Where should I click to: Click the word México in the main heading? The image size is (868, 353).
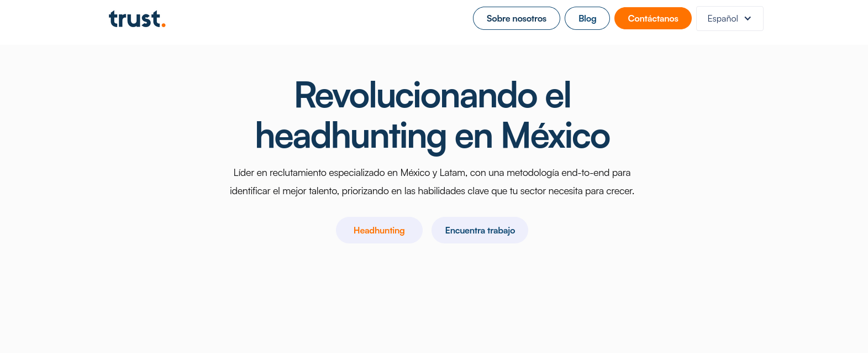click(555, 136)
